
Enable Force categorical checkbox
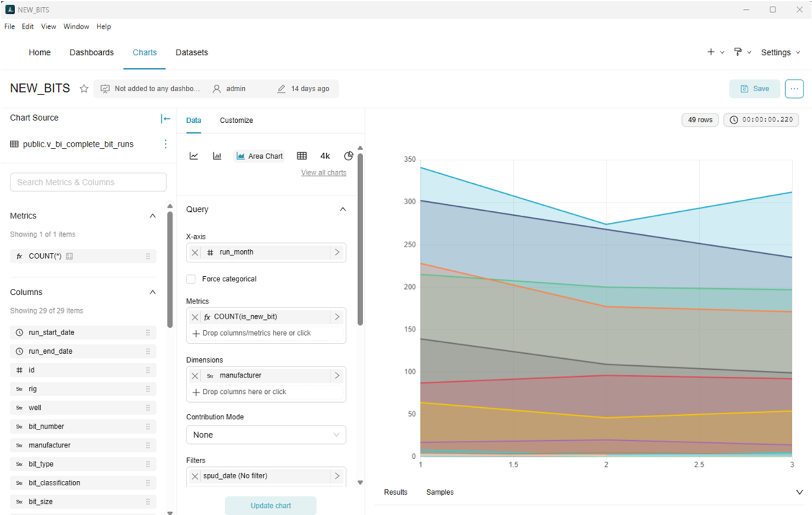191,279
